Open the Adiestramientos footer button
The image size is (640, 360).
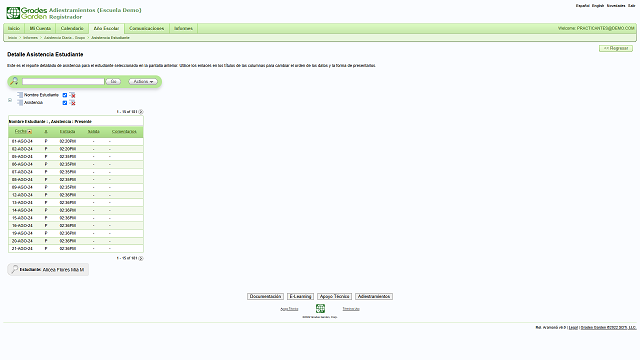[374, 296]
